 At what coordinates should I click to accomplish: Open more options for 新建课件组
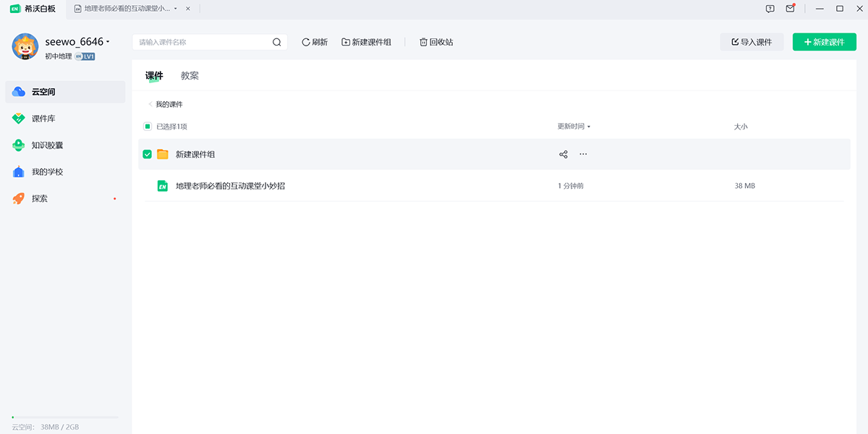point(583,154)
